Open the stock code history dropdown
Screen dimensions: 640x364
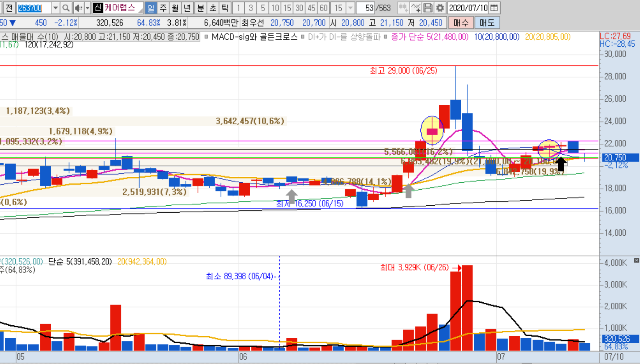click(x=55, y=8)
